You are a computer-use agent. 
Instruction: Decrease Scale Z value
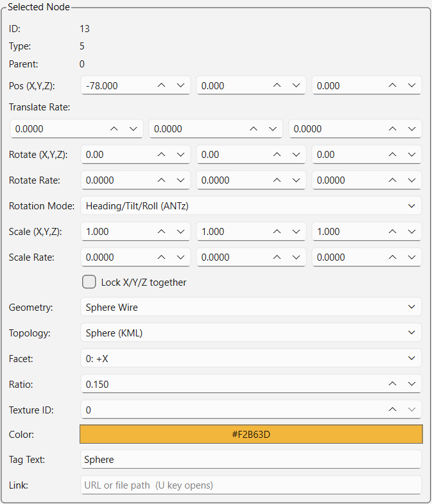[411, 232]
